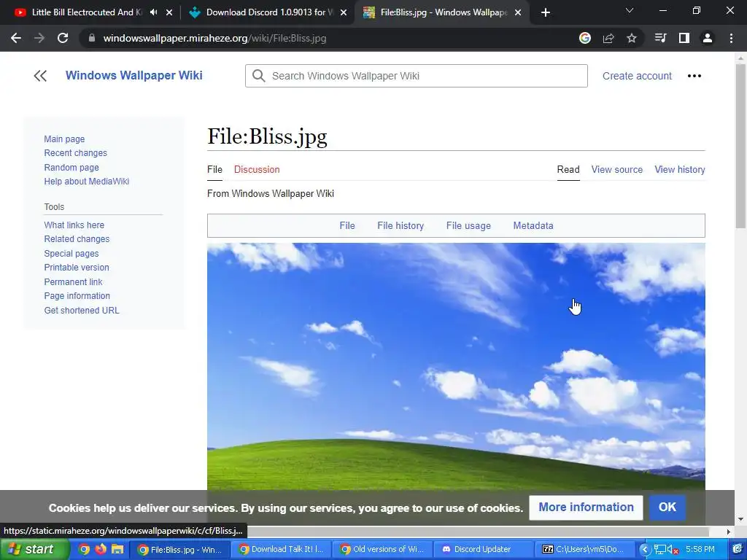The height and width of the screenshot is (560, 747).
Task: Click the padlock site info icon
Action: pyautogui.click(x=92, y=38)
